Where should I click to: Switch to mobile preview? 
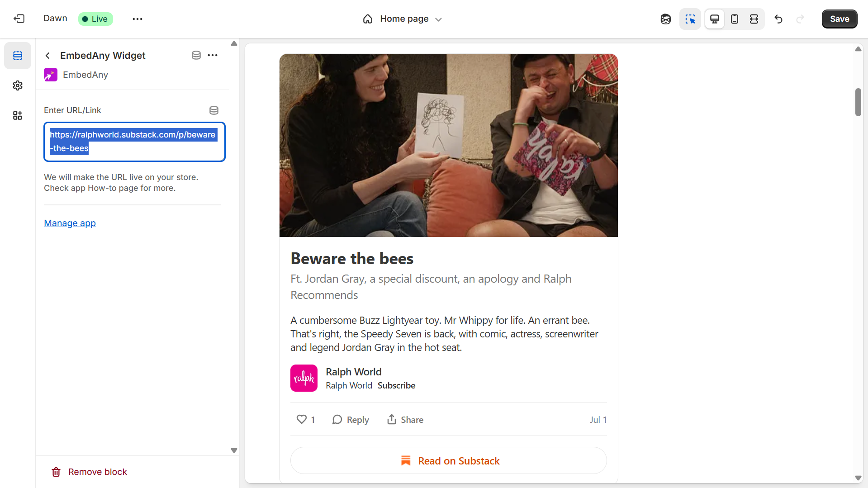click(x=734, y=19)
